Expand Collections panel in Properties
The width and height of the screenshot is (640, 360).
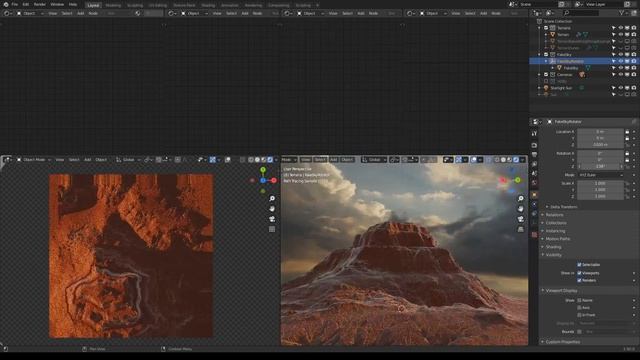point(556,223)
